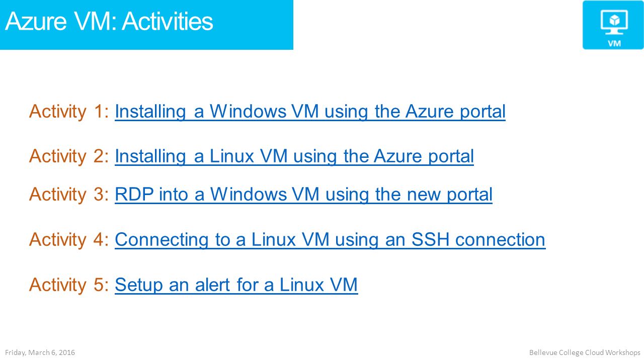Image resolution: width=644 pixels, height=362 pixels.
Task: Follow the 'RDP into a Windows VM' link
Action: coord(303,195)
